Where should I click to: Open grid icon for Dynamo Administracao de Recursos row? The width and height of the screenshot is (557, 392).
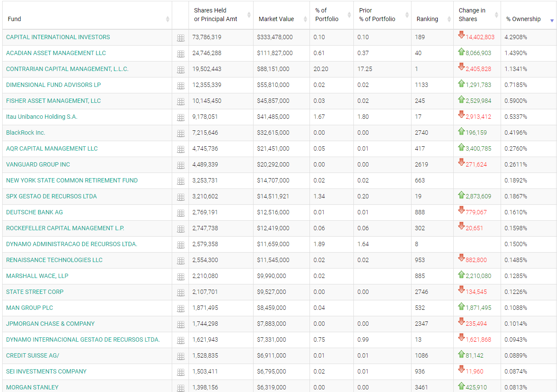[181, 245]
